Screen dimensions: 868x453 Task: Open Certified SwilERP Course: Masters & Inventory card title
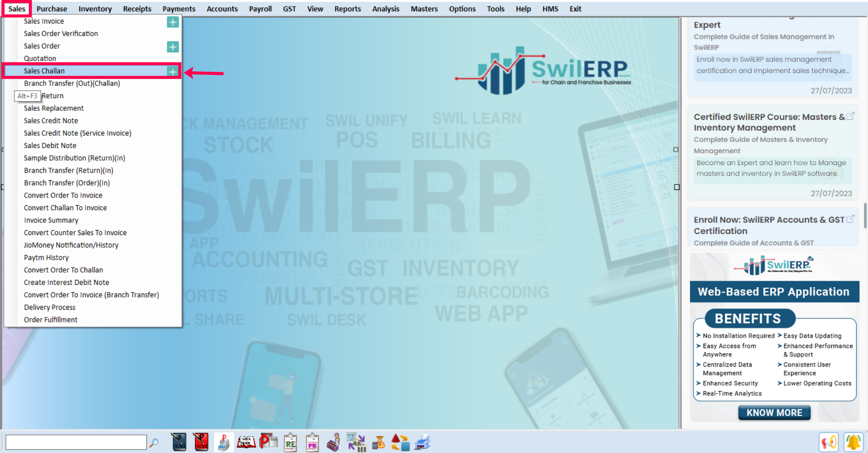[x=769, y=122]
